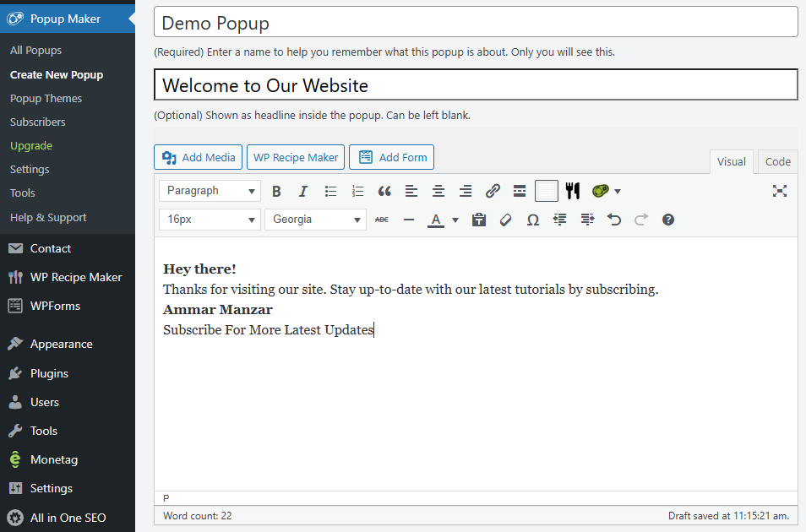Click the undo arrow icon

tap(614, 220)
